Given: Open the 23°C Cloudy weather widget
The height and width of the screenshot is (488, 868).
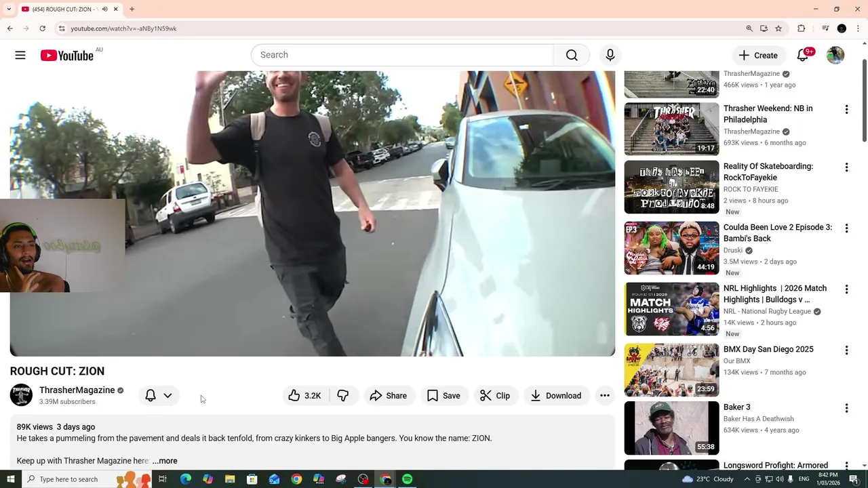Looking at the screenshot, I should [708, 479].
